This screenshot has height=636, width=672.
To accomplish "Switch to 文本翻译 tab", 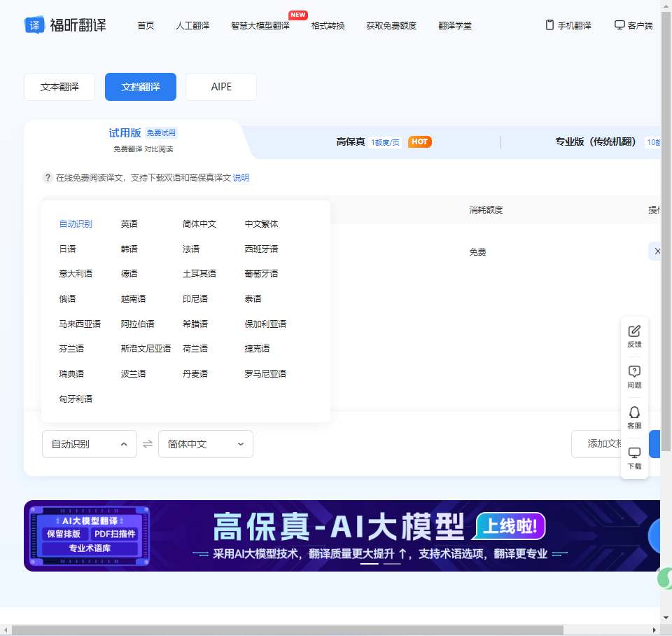I will coord(59,87).
